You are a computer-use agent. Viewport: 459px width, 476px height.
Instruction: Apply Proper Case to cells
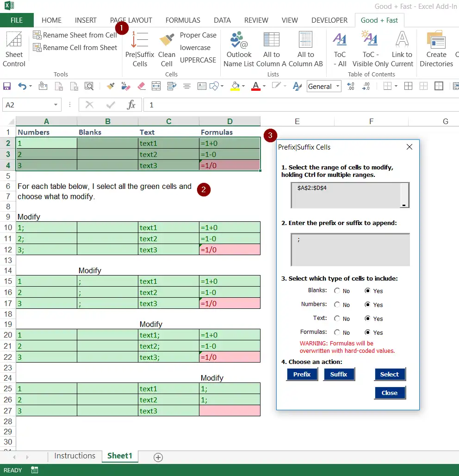click(198, 35)
